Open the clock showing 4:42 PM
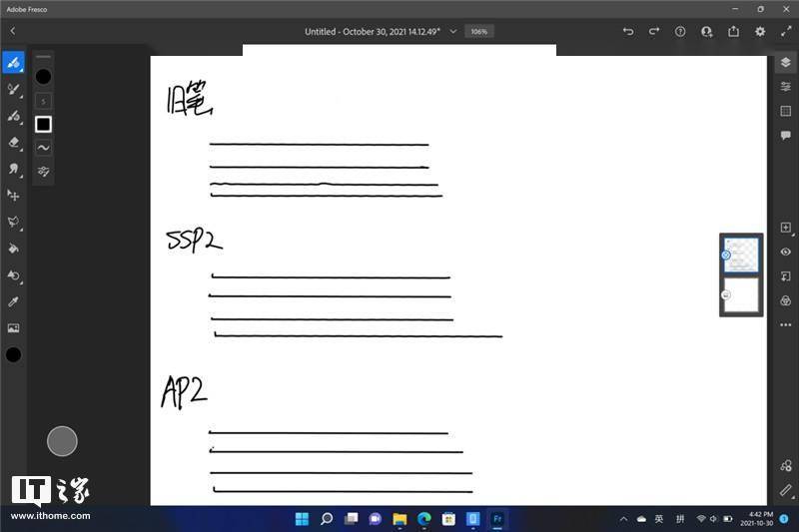The image size is (799, 532). pos(757,519)
